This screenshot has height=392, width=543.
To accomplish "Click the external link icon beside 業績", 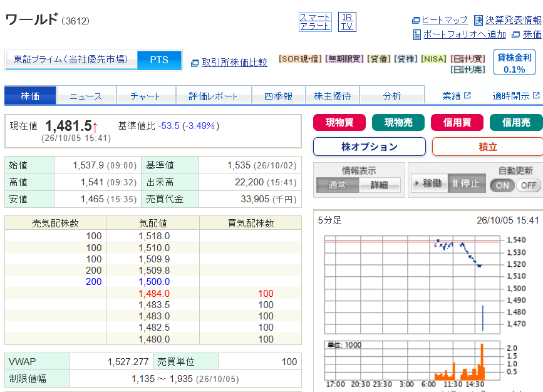I will [467, 95].
